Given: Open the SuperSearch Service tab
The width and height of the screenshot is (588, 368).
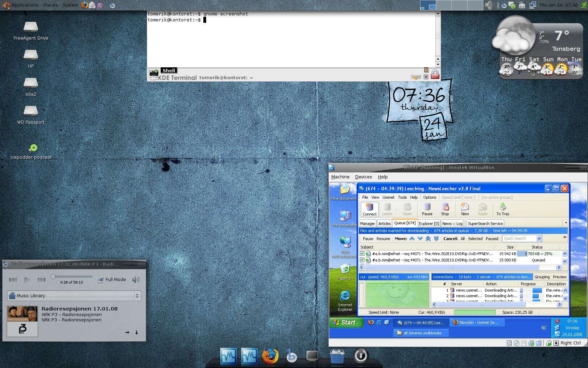Looking at the screenshot, I should coord(485,223).
